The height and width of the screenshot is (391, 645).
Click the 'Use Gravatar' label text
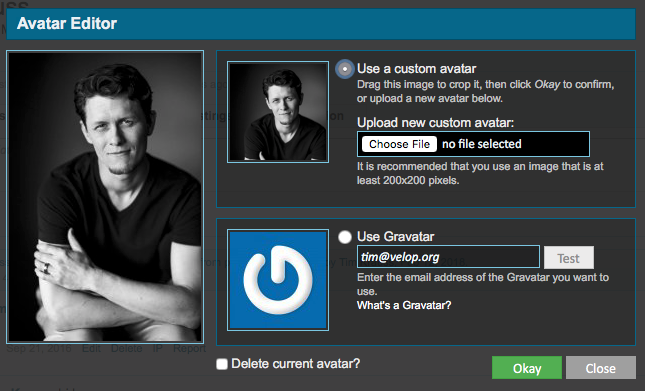click(396, 237)
